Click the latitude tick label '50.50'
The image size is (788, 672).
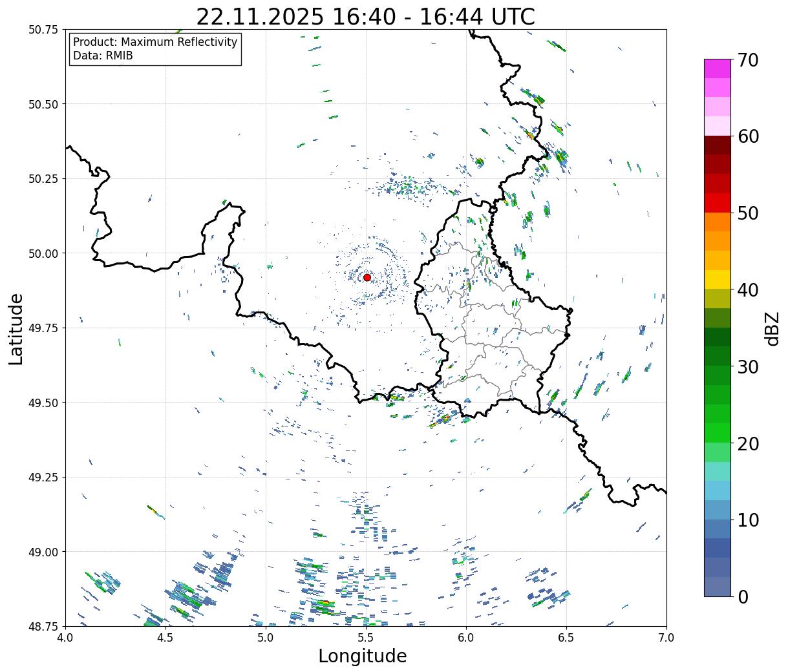point(43,104)
